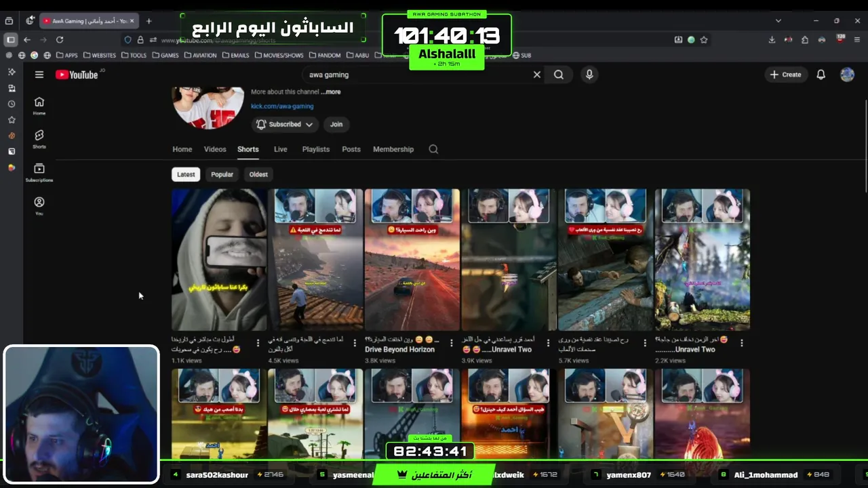Click the YouTube logo
Image resolution: width=868 pixels, height=488 pixels.
(77, 75)
